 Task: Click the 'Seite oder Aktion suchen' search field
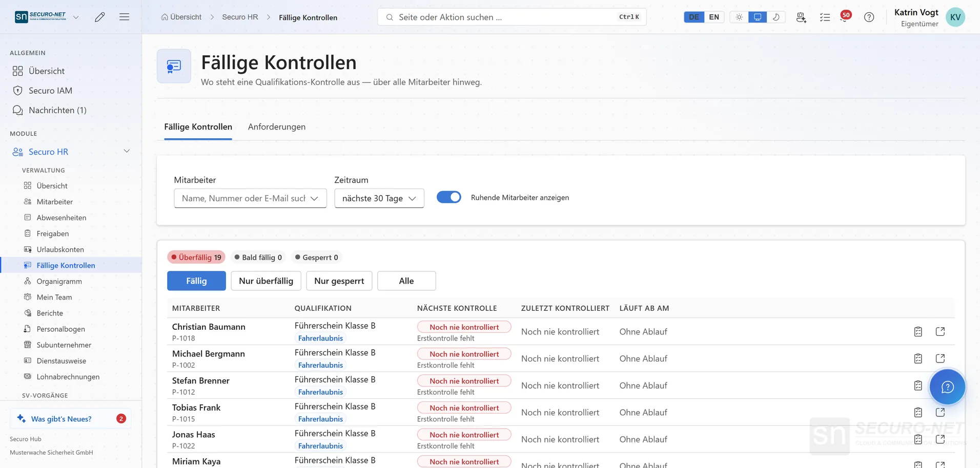point(512,17)
